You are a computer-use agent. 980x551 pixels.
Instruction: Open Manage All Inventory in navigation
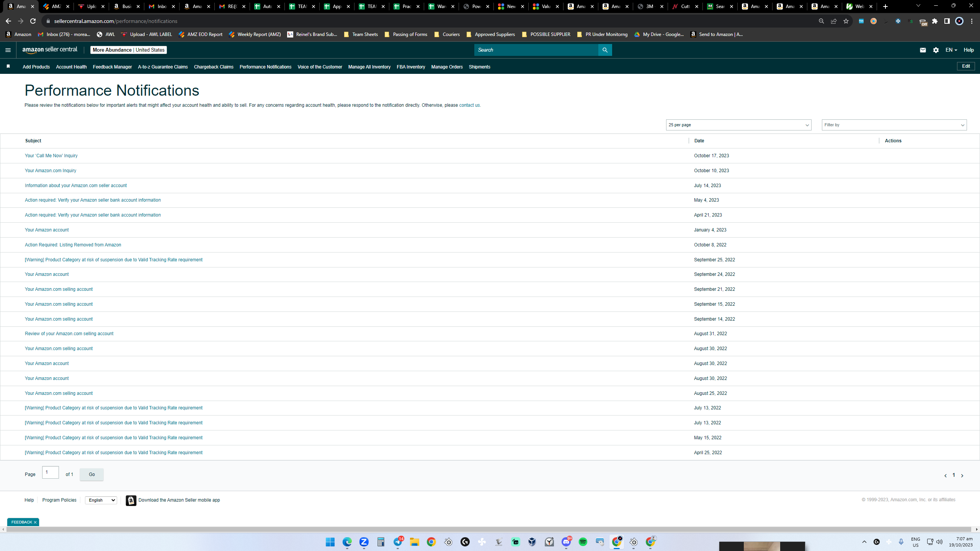(x=369, y=67)
